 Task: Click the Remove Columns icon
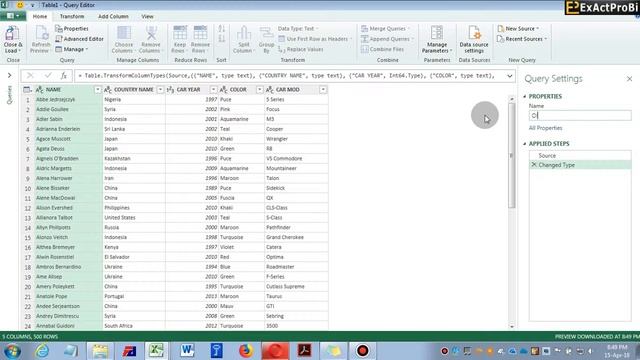coord(151,39)
